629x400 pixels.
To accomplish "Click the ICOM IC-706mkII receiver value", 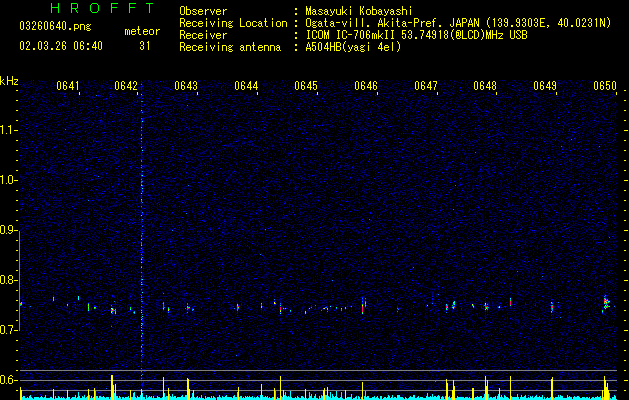I will coord(416,35).
